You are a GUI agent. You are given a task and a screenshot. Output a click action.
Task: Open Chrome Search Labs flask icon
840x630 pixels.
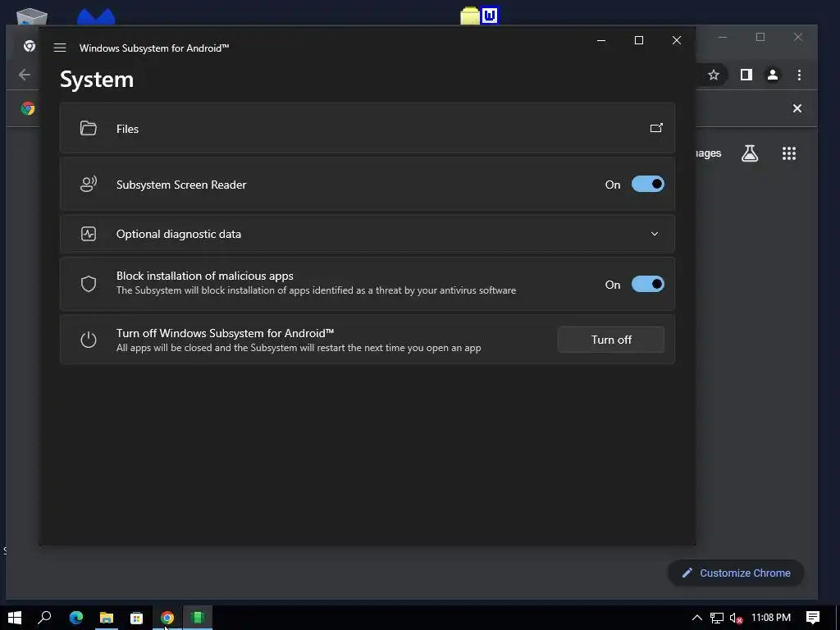tap(750, 153)
